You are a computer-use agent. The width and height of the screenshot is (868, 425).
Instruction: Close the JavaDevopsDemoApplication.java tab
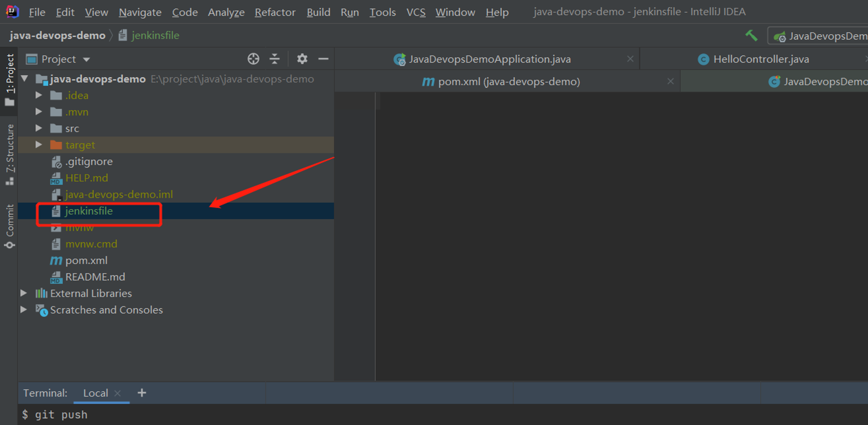630,59
